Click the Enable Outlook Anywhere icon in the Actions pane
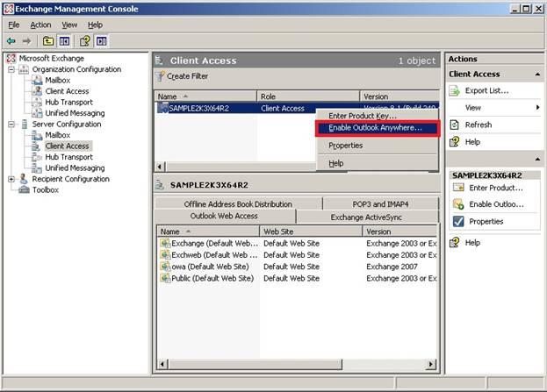 point(458,204)
